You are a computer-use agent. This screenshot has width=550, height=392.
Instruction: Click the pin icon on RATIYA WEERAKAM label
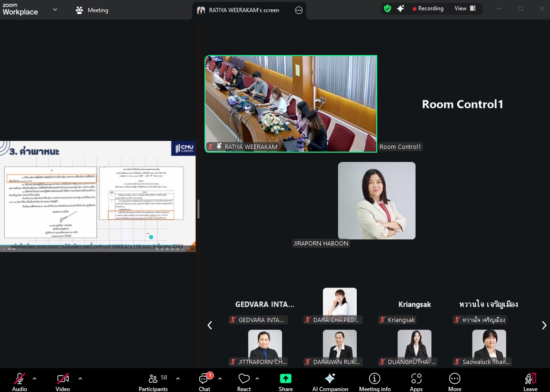(x=219, y=147)
